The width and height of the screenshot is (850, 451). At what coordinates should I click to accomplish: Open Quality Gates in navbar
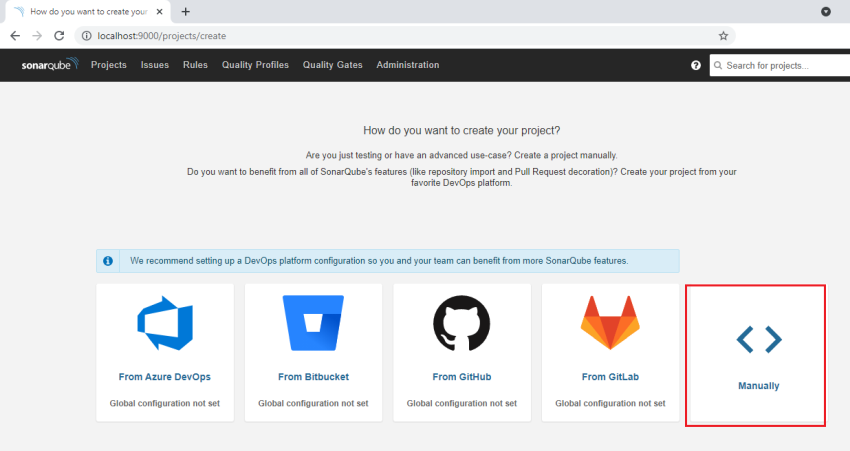coord(332,65)
